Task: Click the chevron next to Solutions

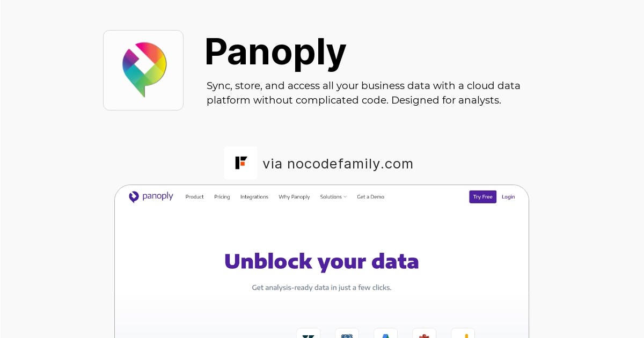Action: (x=345, y=197)
